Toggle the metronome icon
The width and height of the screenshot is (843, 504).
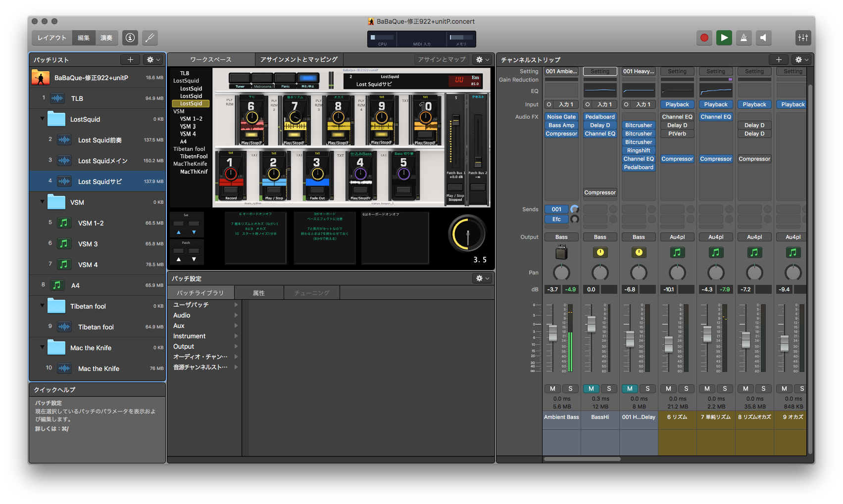click(744, 38)
